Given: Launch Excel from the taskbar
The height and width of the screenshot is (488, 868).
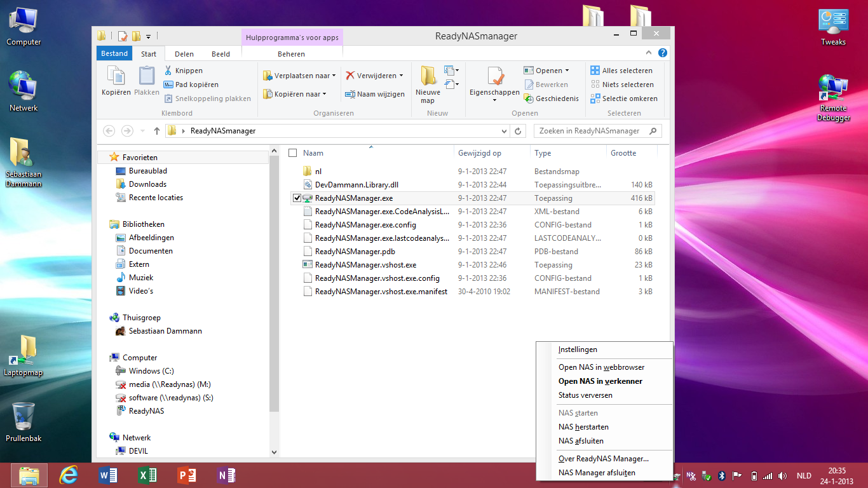Looking at the screenshot, I should click(147, 475).
